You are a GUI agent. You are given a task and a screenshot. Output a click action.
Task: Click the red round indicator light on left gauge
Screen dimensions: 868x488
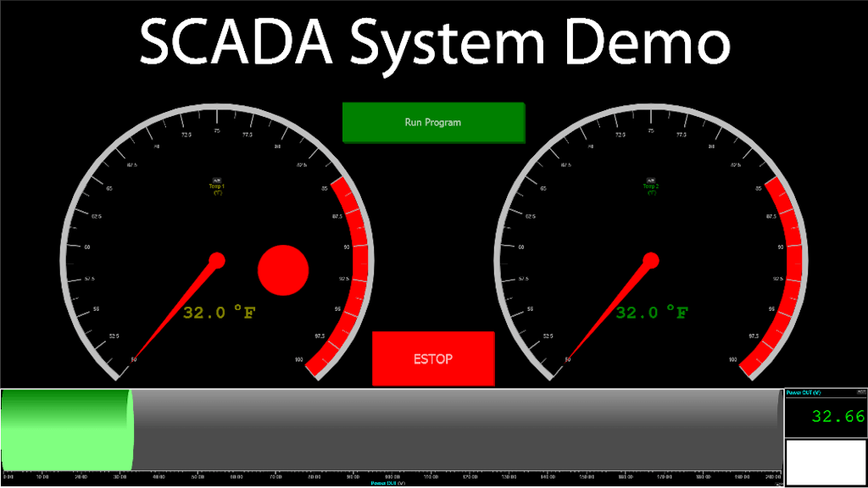(x=283, y=270)
